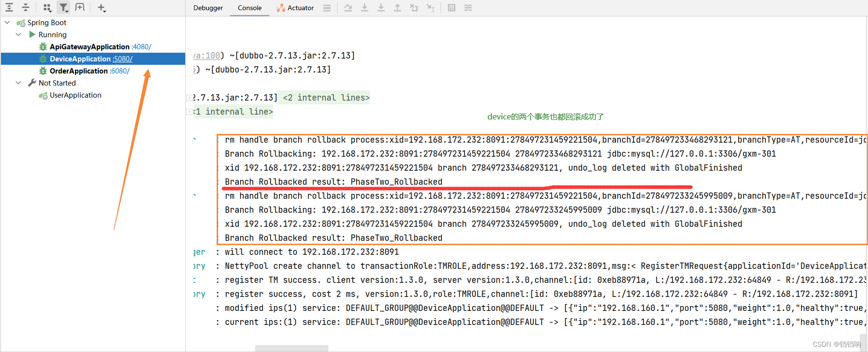This screenshot has width=868, height=352.
Task: Click the Step Over debugger icon
Action: point(348,8)
